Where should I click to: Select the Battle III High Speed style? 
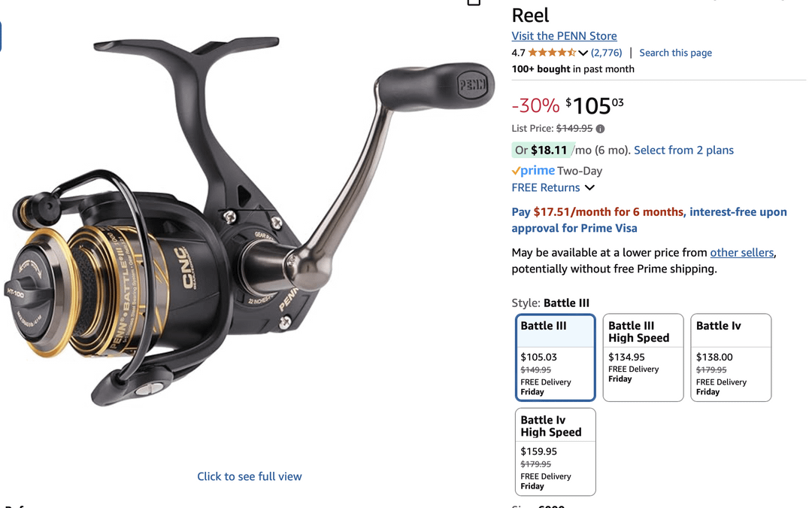point(643,357)
